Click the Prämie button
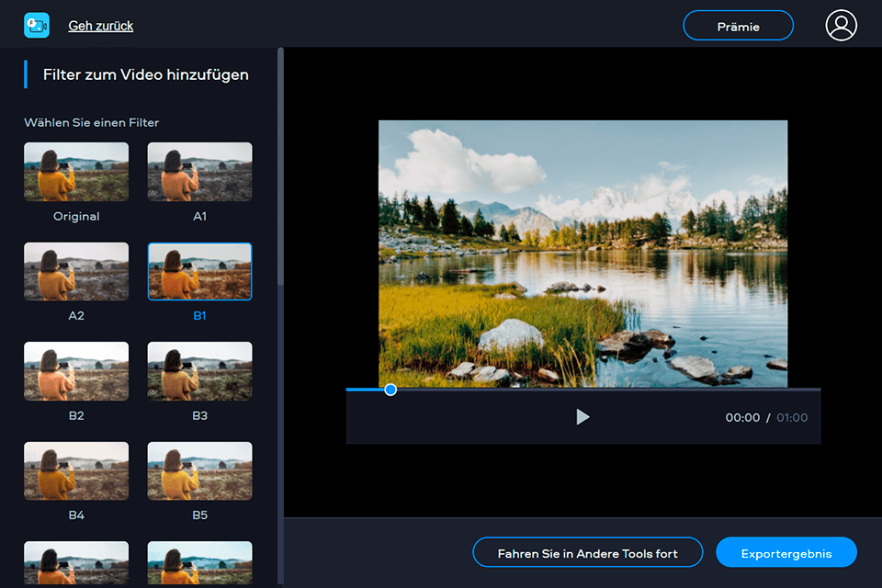 click(738, 25)
